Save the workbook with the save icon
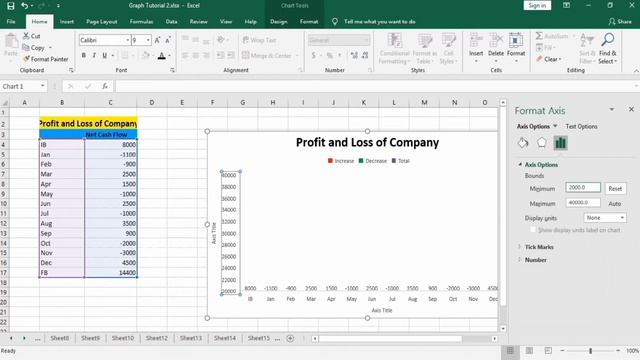The width and height of the screenshot is (640, 360). click(x=11, y=6)
